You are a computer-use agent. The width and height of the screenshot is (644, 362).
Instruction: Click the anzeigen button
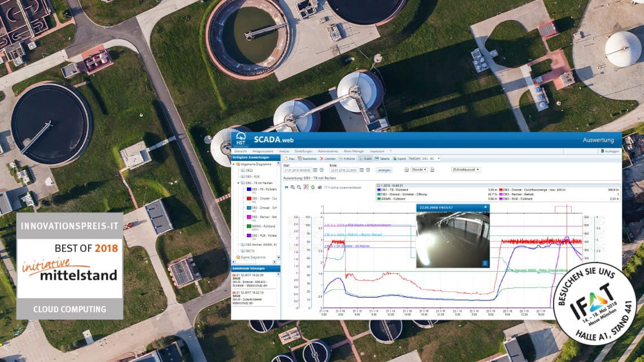point(384,170)
